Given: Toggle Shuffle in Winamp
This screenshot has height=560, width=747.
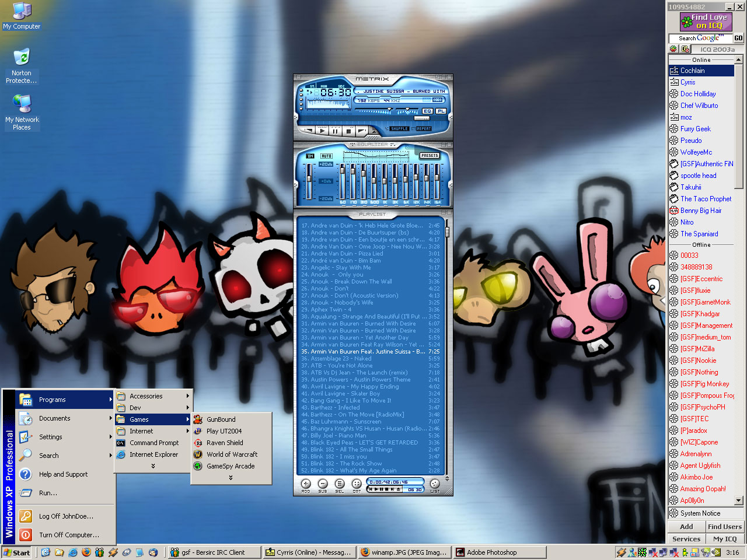Looking at the screenshot, I should 400,129.
